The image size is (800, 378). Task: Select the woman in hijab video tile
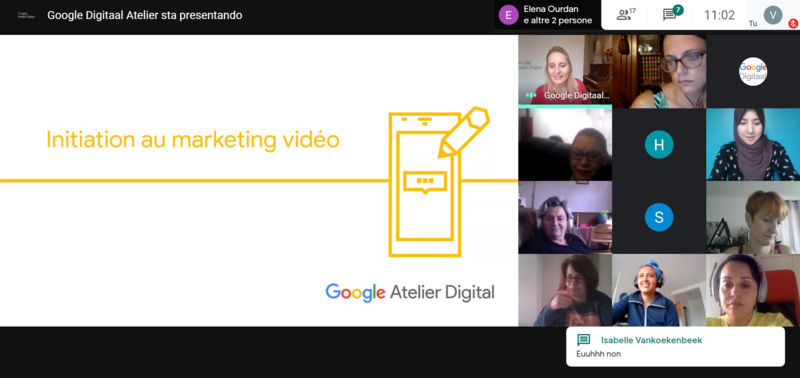753,144
